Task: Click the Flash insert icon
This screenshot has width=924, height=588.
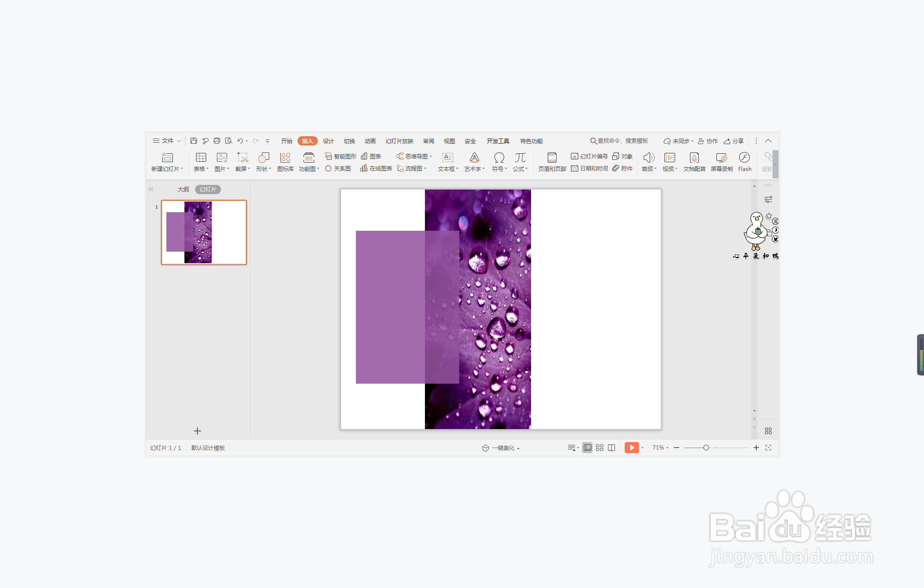Action: point(744,162)
